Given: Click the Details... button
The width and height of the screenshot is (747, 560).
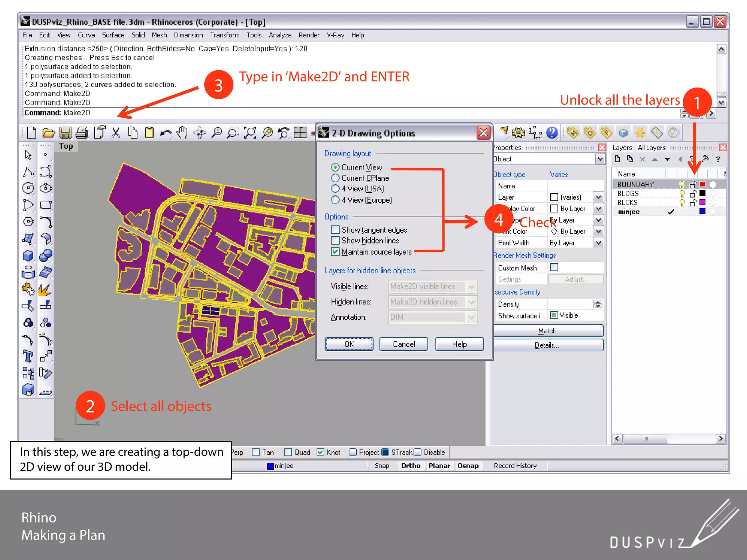Looking at the screenshot, I should pos(547,345).
